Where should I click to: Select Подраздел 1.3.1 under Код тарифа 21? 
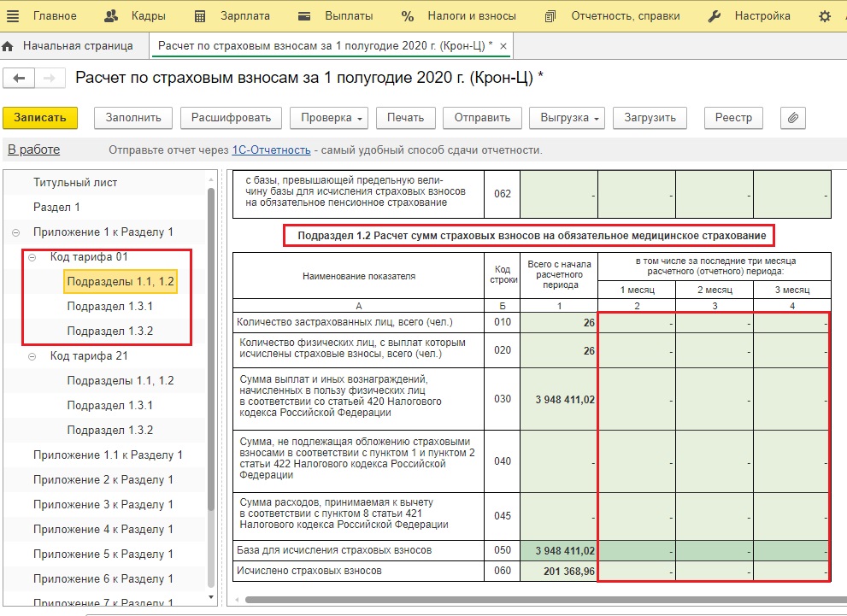(x=110, y=406)
